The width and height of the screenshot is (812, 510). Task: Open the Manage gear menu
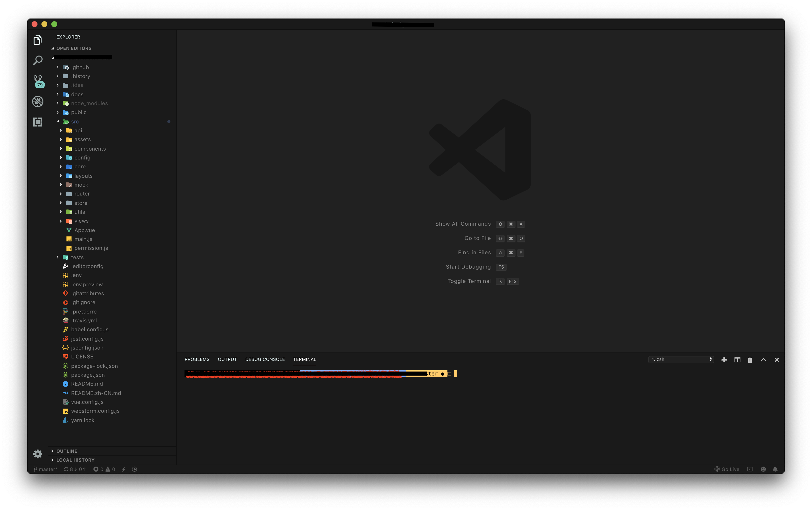click(x=38, y=454)
